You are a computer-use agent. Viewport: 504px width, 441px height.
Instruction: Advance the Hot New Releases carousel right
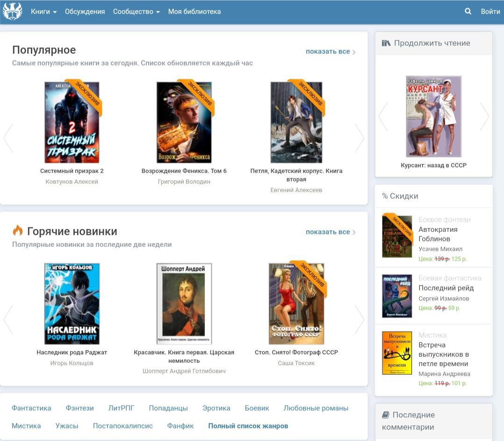359,319
